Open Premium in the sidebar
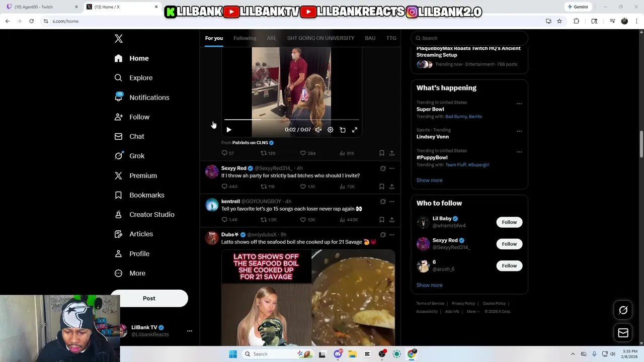Viewport: 644px width, 362px height. [x=136, y=175]
